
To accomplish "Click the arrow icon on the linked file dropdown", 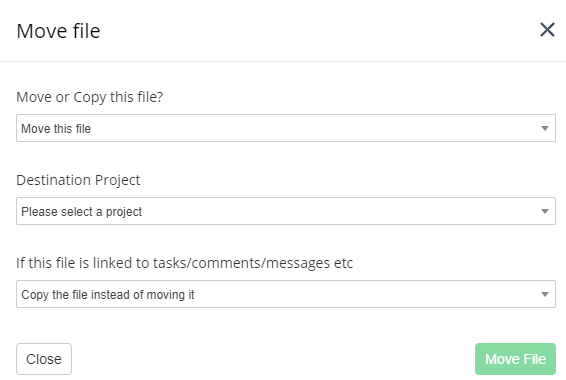I will tap(545, 294).
